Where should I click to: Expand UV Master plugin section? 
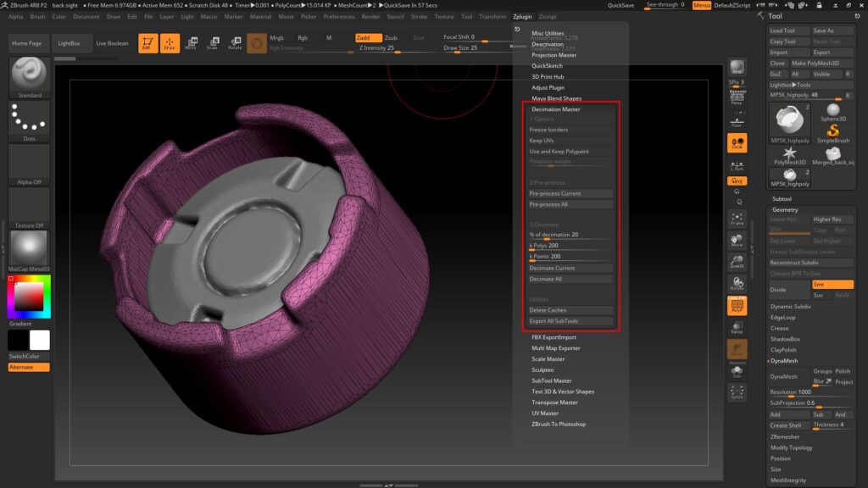(545, 413)
